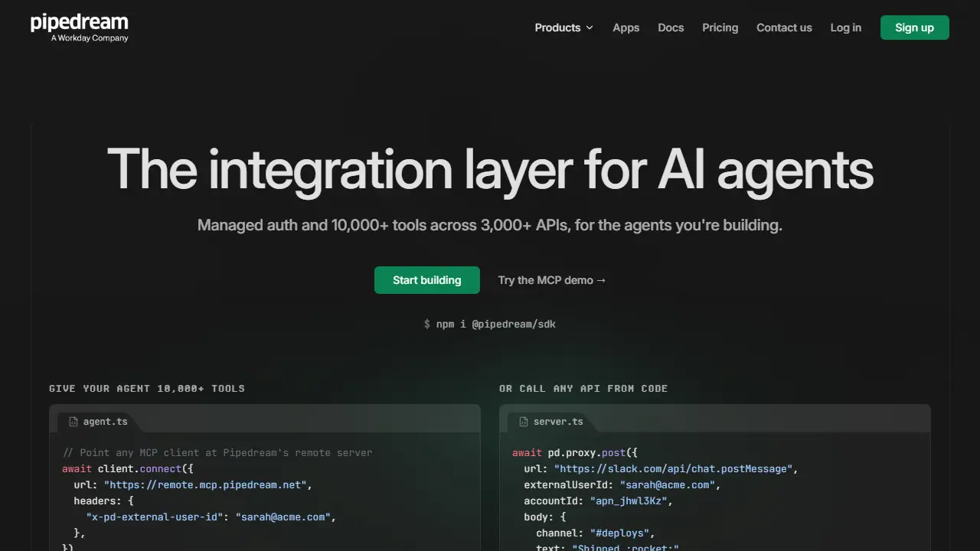
Task: Click the externalUserId line in server.ts
Action: pyautogui.click(x=622, y=485)
